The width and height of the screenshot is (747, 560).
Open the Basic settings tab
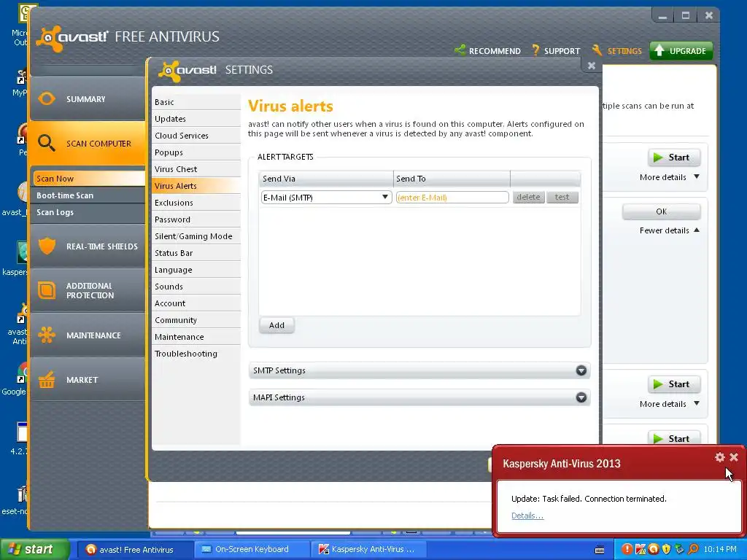pyautogui.click(x=196, y=102)
